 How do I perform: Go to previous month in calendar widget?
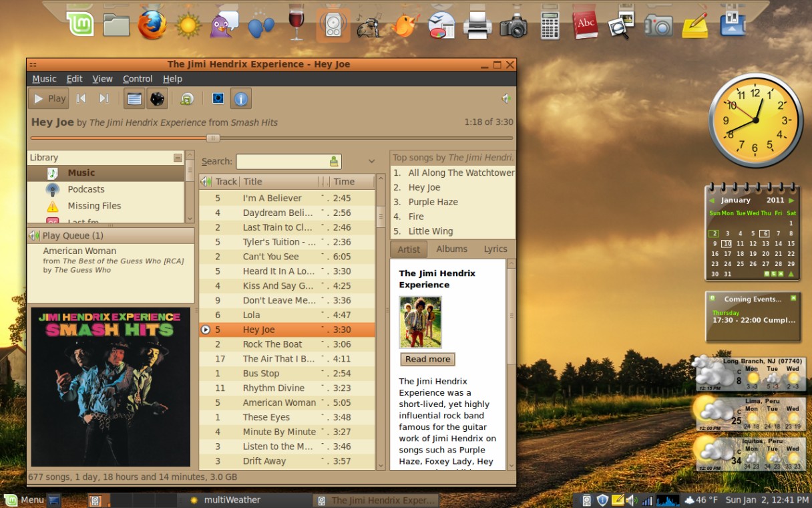(x=712, y=201)
